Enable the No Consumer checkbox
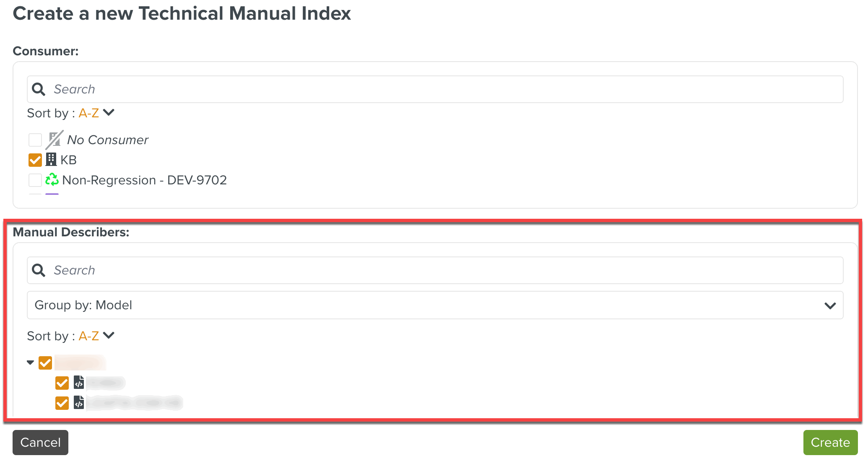The width and height of the screenshot is (868, 466). click(35, 140)
